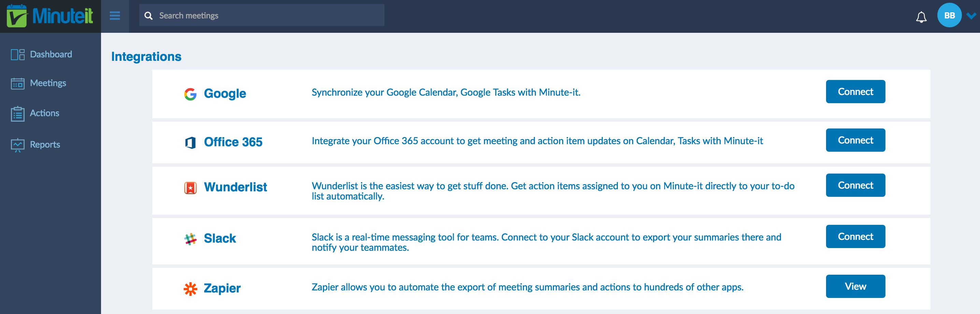This screenshot has height=314, width=980.
Task: Open the Actions section
Action: pyautogui.click(x=44, y=113)
